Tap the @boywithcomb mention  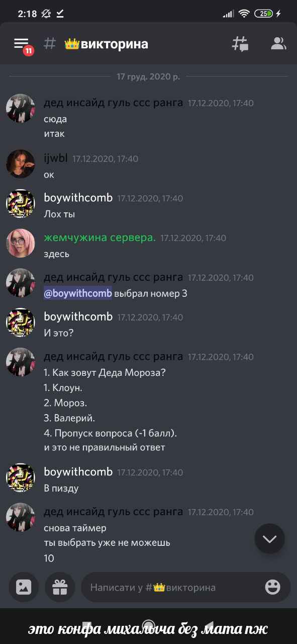click(78, 293)
